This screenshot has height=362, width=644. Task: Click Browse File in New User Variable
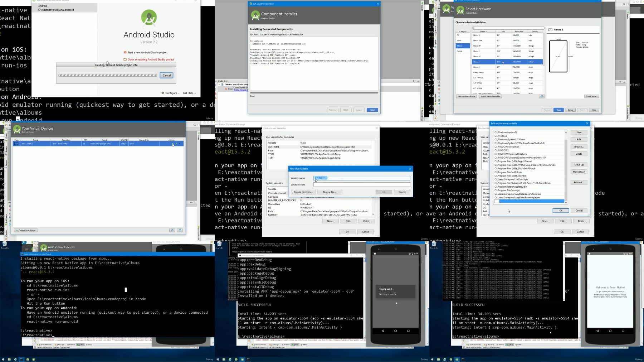pyautogui.click(x=330, y=192)
